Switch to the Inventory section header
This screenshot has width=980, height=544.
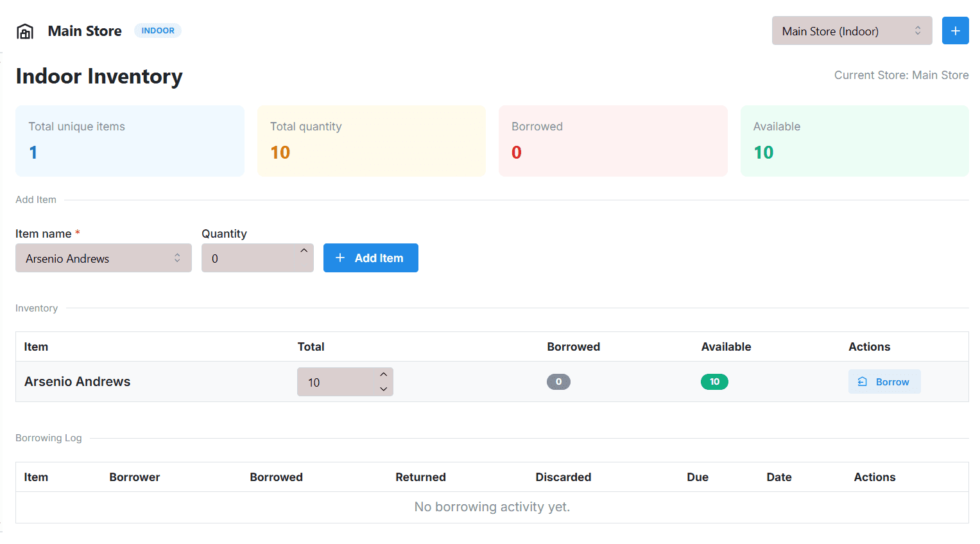tap(36, 308)
